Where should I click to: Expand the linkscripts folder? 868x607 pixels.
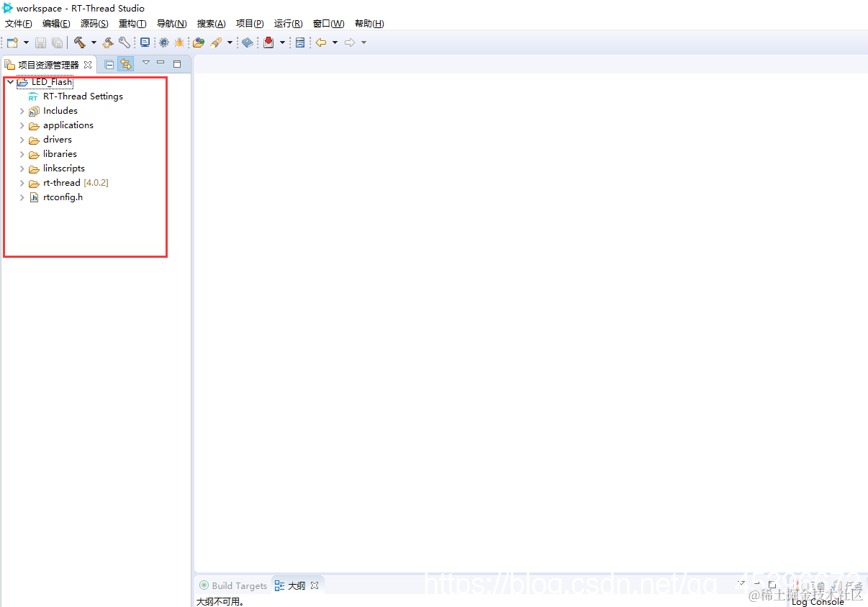point(22,168)
